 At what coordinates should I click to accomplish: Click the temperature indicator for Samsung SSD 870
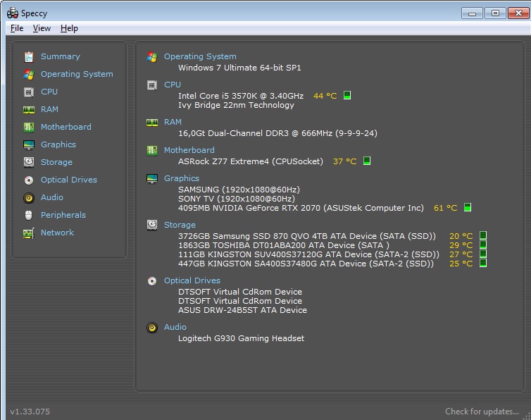point(483,235)
